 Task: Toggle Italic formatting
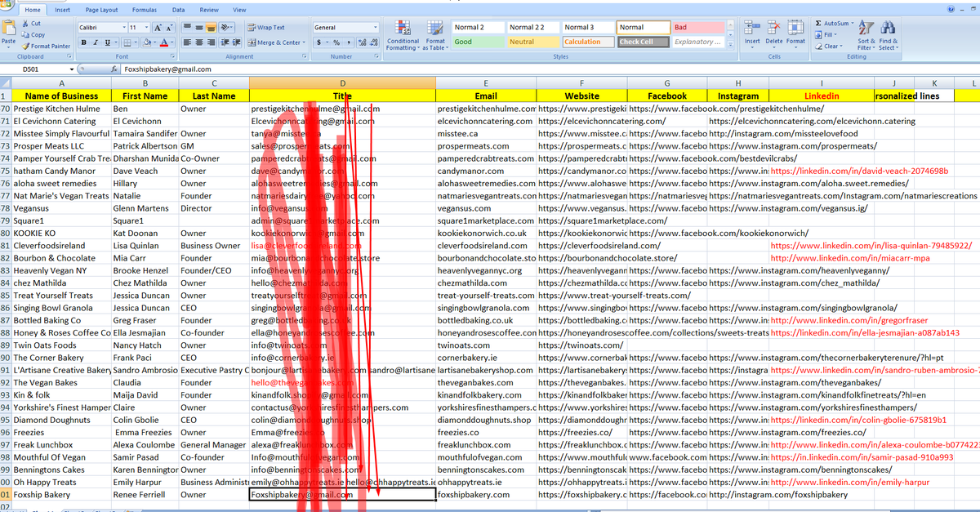(x=95, y=42)
